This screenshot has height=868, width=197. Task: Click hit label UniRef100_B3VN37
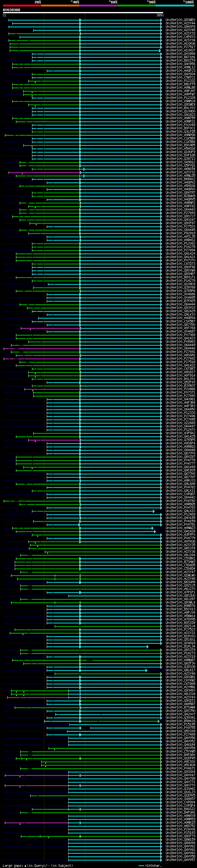click(x=180, y=386)
